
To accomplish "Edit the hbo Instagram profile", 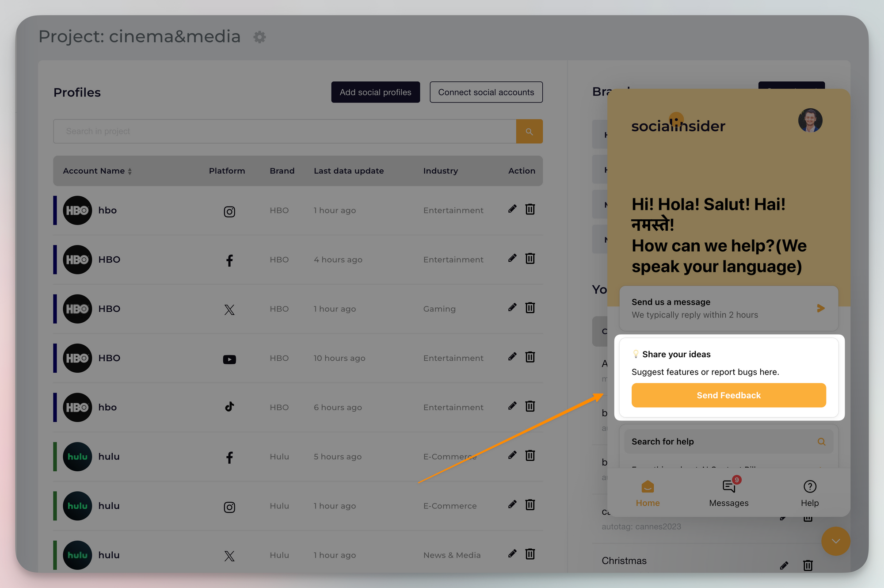I will click(512, 209).
